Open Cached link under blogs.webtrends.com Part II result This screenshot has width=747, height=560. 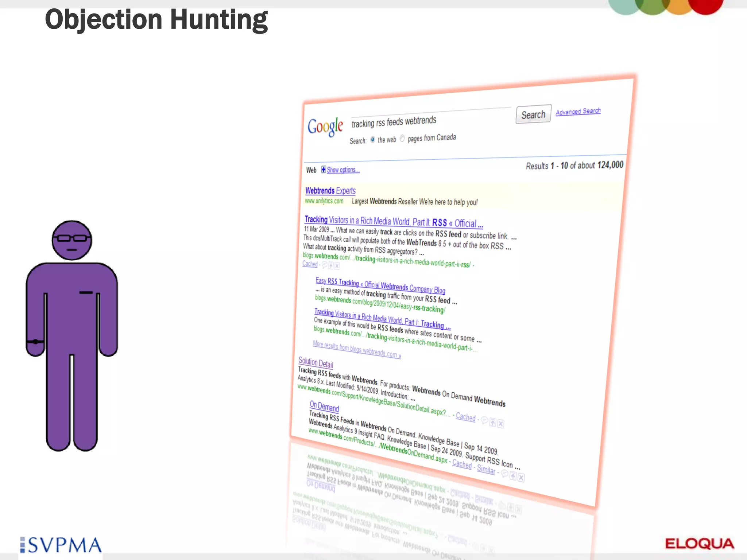pyautogui.click(x=310, y=264)
